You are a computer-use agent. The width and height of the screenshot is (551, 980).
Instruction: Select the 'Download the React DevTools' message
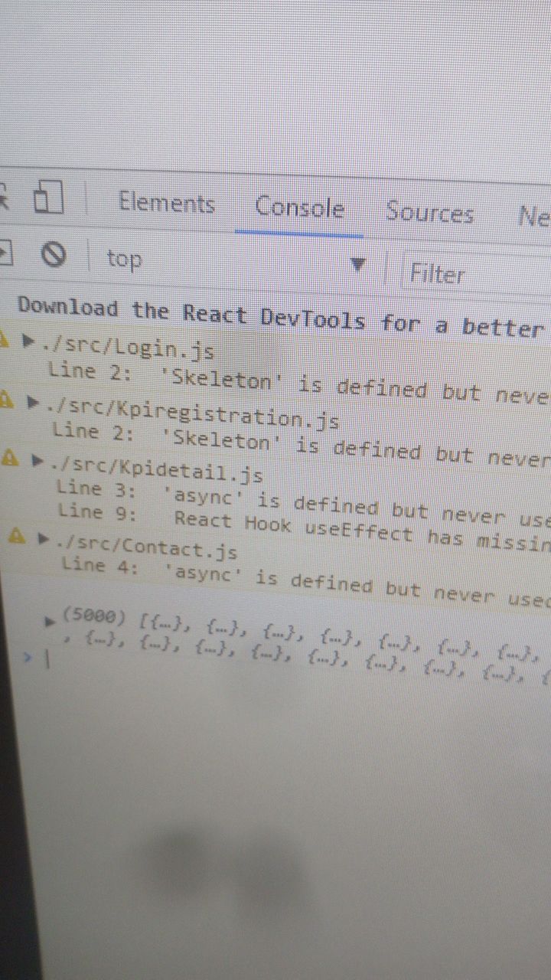280,318
